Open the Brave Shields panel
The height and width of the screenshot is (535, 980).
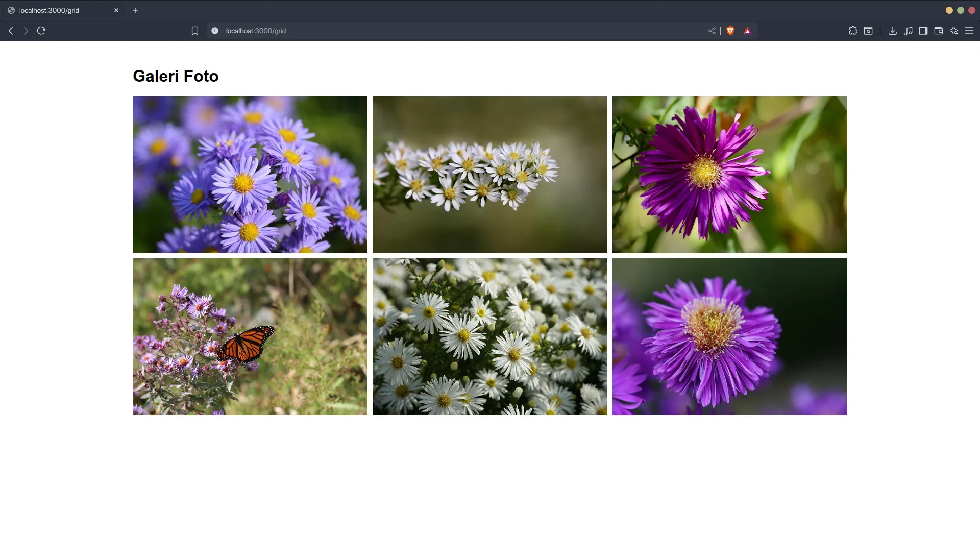[730, 31]
